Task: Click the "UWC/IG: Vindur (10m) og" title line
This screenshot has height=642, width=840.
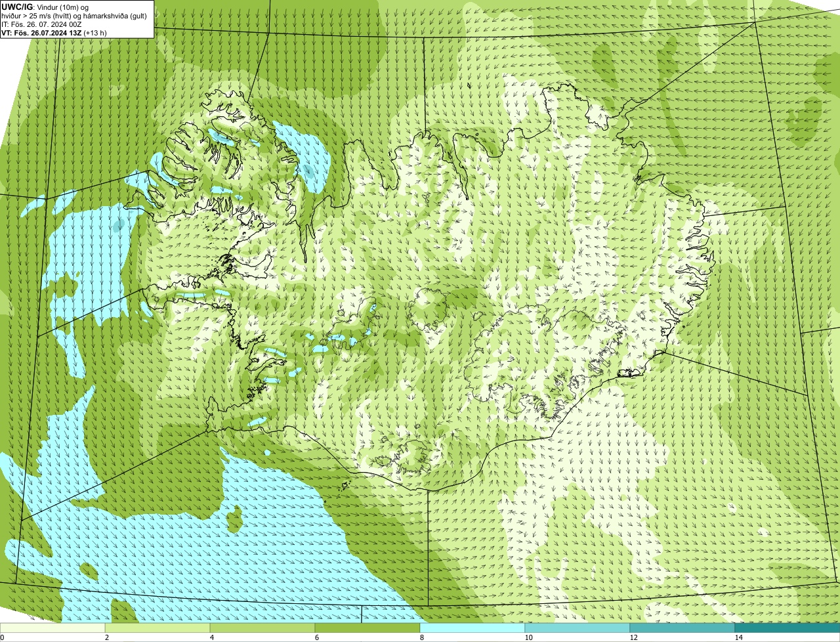Action: tap(45, 7)
